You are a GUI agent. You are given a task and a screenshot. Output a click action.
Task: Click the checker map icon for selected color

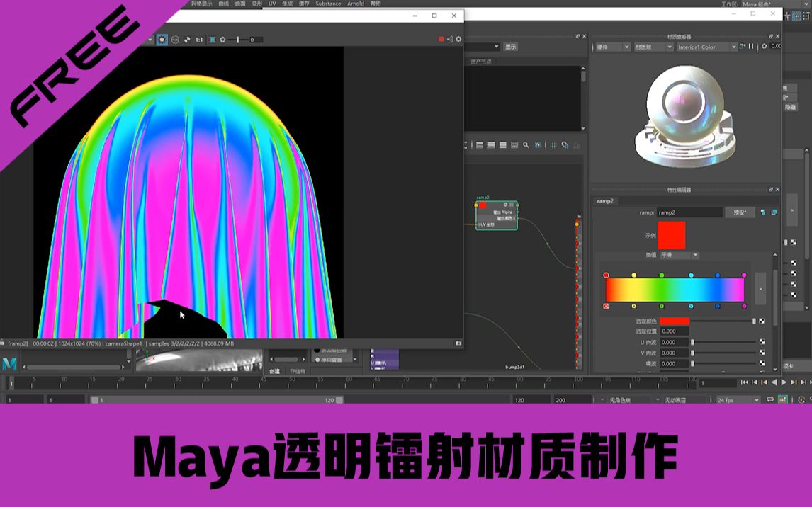762,321
